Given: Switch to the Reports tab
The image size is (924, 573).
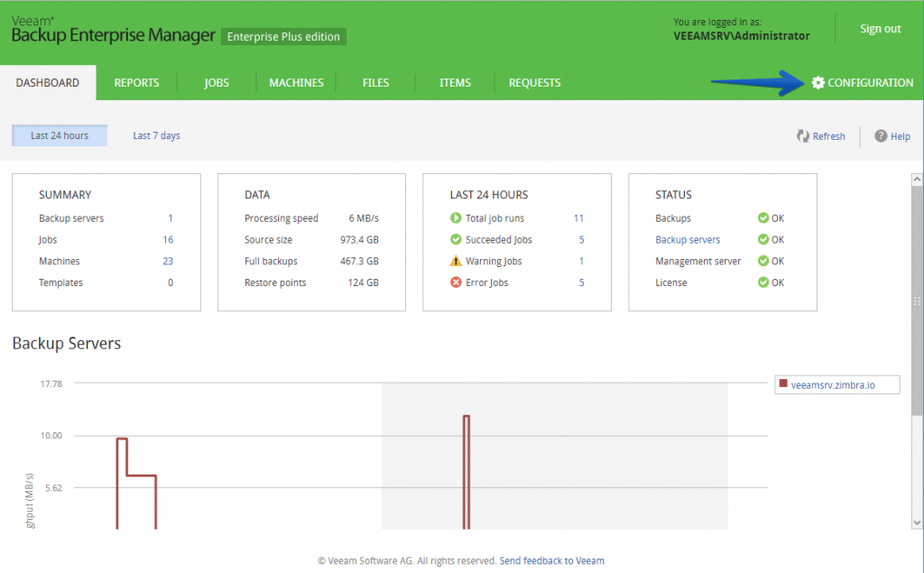Looking at the screenshot, I should 137,82.
